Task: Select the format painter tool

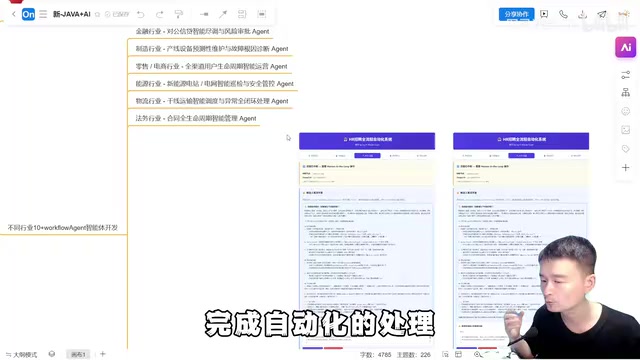Action: pyautogui.click(x=179, y=14)
